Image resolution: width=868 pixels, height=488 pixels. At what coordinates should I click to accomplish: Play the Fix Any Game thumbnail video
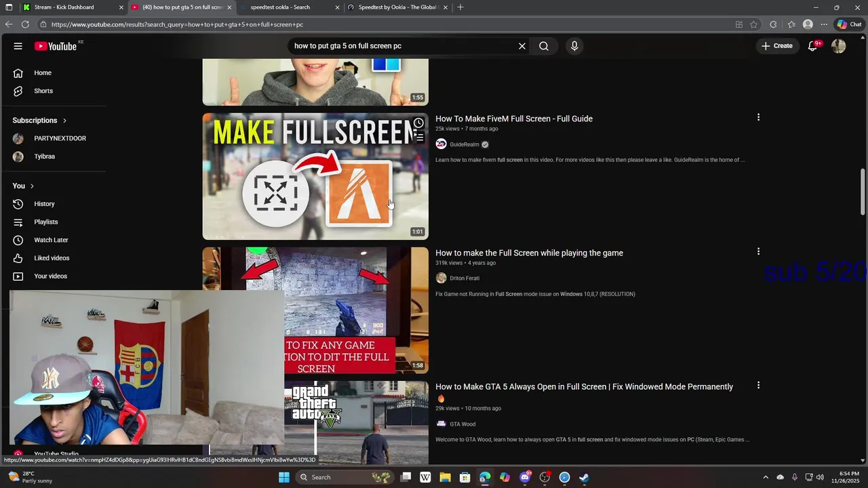click(x=315, y=310)
